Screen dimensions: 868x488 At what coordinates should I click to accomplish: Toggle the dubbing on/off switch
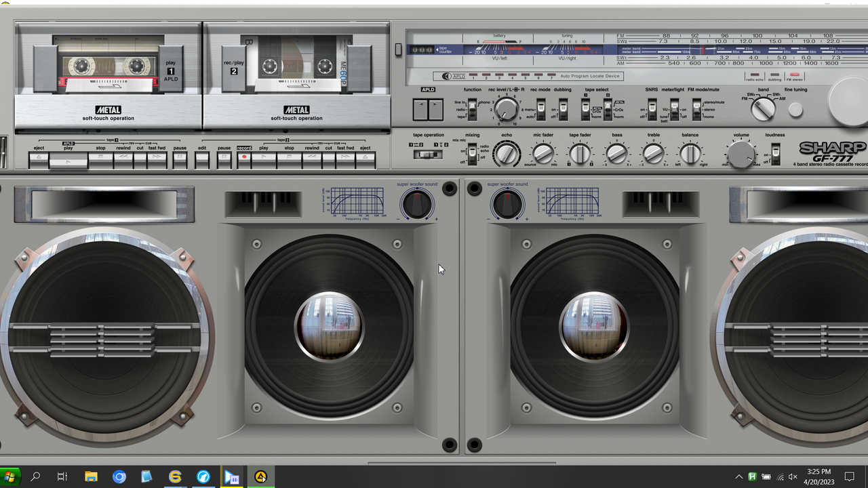[563, 109]
